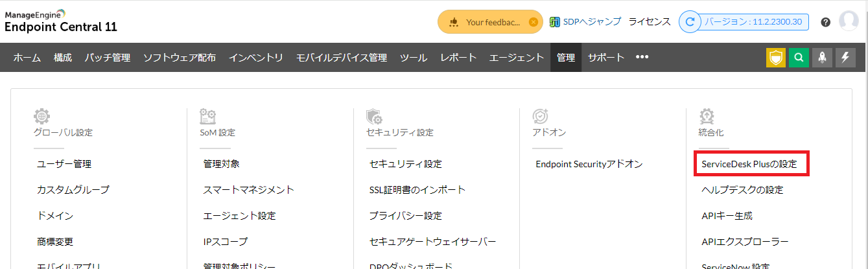Viewport: 868px width, 269px height.
Task: Open APIエクスプローラー link
Action: [x=745, y=242]
